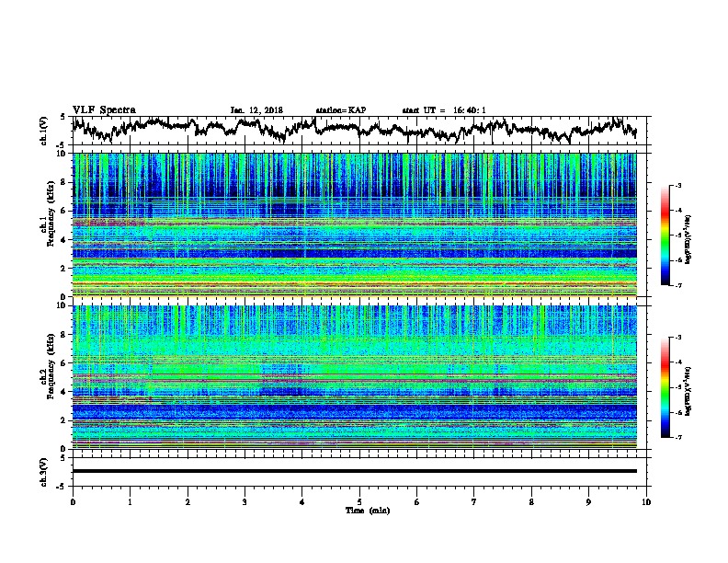The height and width of the screenshot is (563, 728).
Task: Click the "ch.1(V)" waveform axis label
Action: pyautogui.click(x=44, y=131)
